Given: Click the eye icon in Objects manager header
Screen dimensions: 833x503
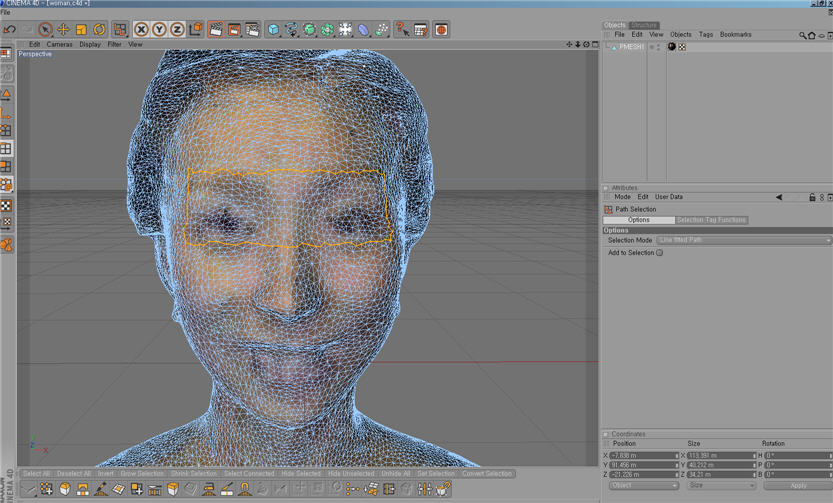Looking at the screenshot, I should click(x=821, y=36).
